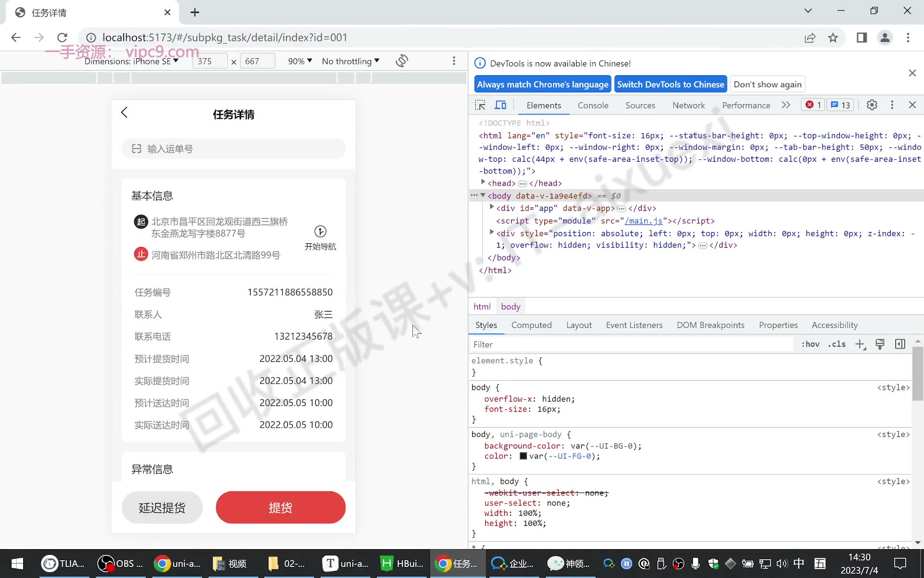Click the new style rule plus icon
This screenshot has width=924, height=578.
pos(860,344)
